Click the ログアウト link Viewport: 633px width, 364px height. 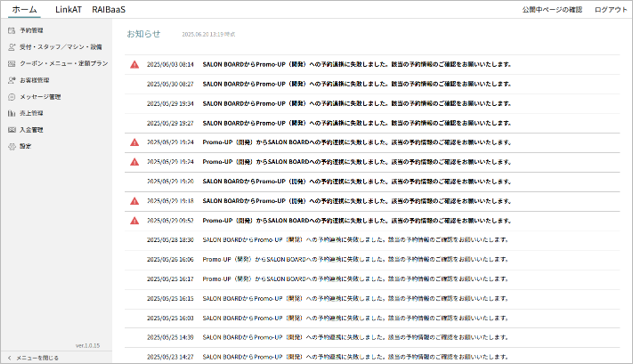tap(610, 10)
